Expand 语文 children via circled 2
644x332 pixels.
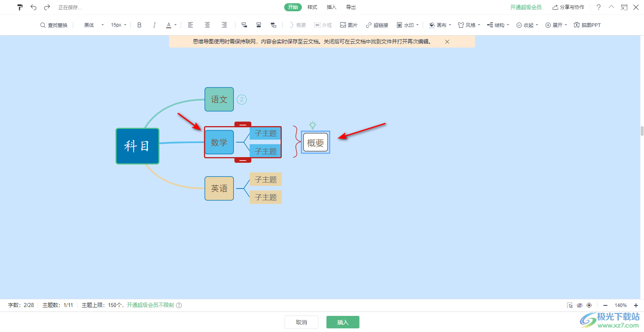(242, 99)
